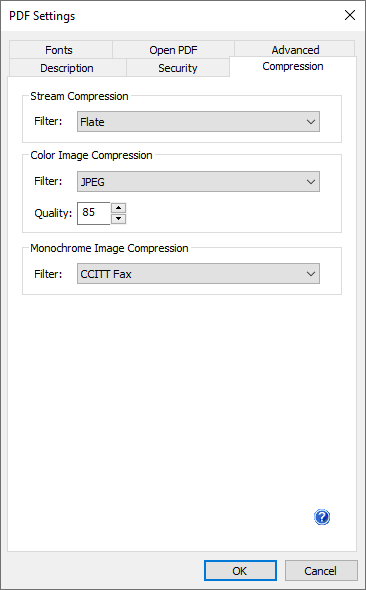Open the Flate filter combo box

pyautogui.click(x=198, y=122)
